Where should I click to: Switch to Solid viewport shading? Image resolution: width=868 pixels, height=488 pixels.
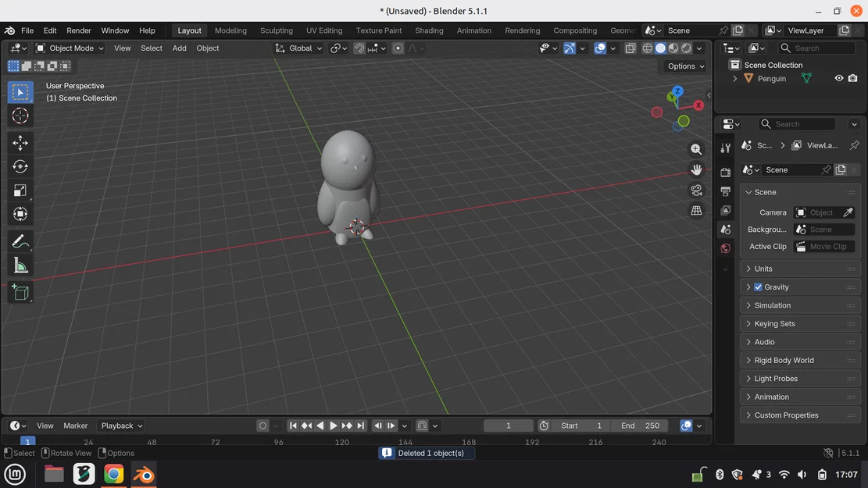[x=660, y=48]
